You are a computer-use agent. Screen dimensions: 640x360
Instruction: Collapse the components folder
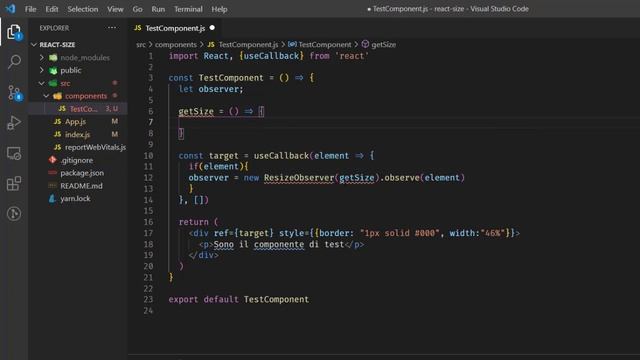(x=46, y=96)
